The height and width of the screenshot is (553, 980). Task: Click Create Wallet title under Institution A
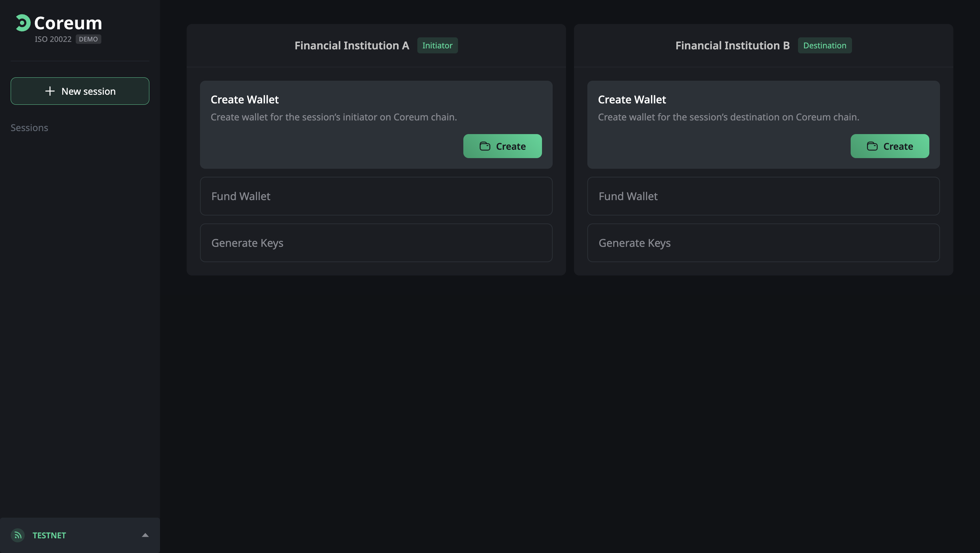(245, 100)
